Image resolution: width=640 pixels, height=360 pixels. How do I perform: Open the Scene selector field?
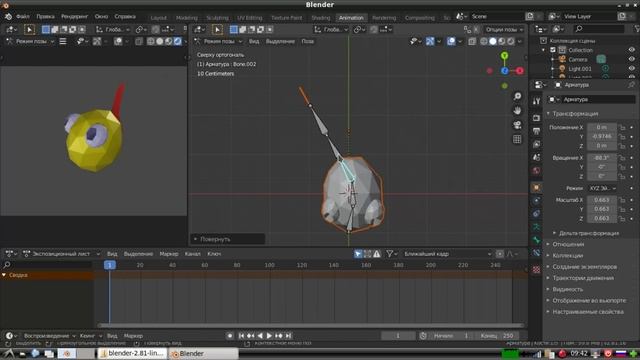click(x=497, y=16)
